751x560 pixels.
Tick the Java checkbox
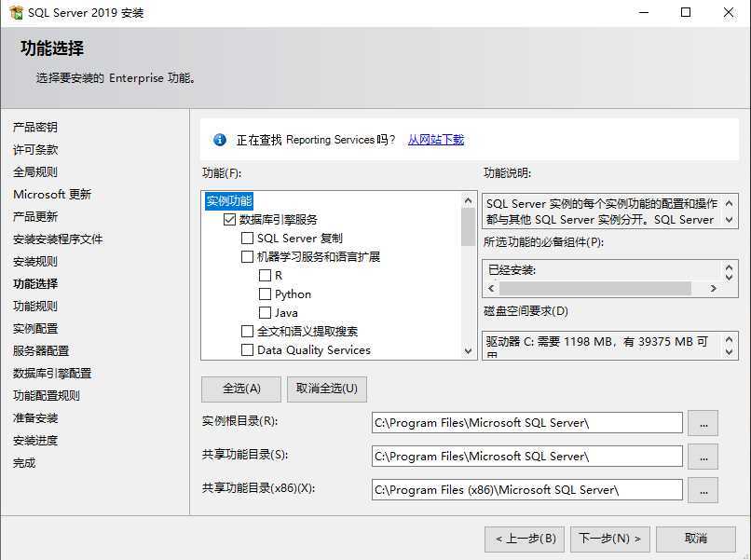point(265,313)
